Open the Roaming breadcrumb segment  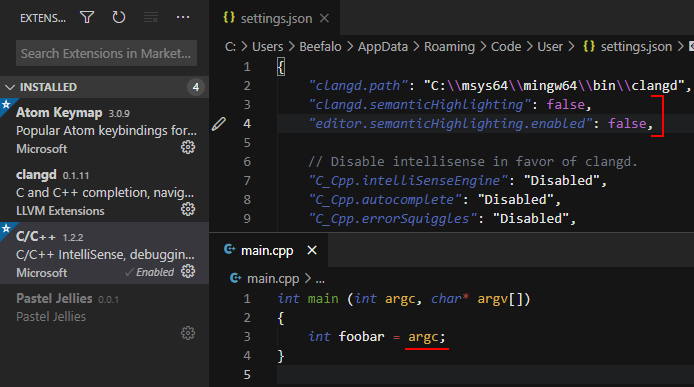tap(449, 46)
